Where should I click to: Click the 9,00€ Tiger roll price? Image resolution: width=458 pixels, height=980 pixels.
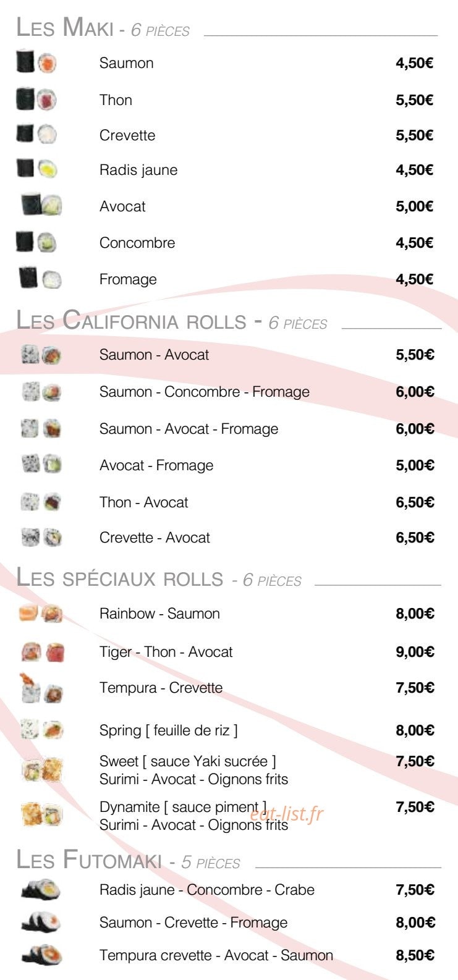[x=415, y=652]
